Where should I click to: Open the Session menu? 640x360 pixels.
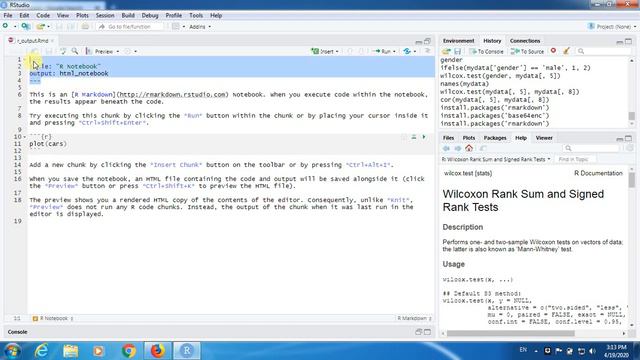point(105,16)
